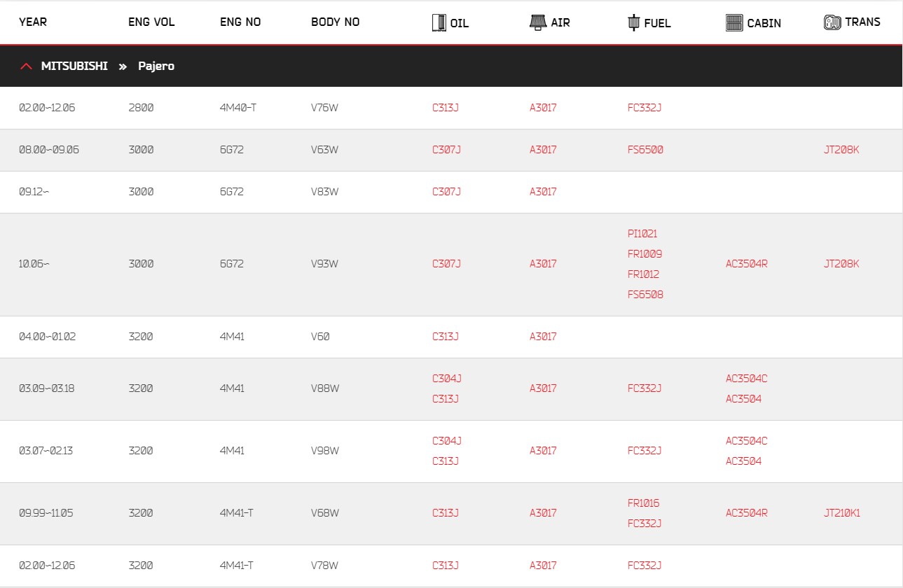Select year range 04.00~01.02 cell

point(47,337)
